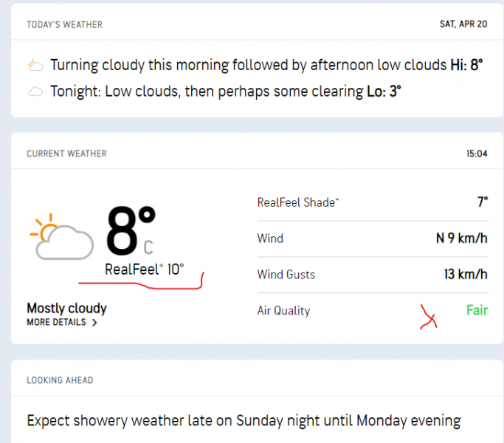The height and width of the screenshot is (443, 504).
Task: Click the RealFeel 10° label
Action: pos(144,269)
